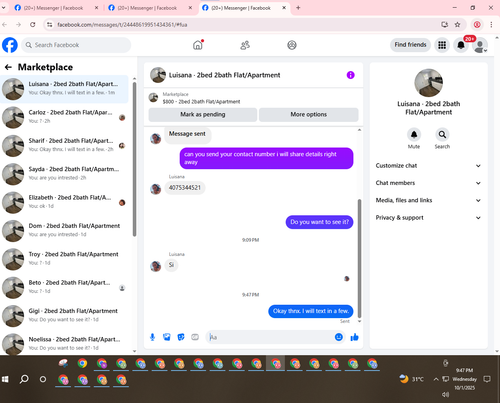Open the Luisana conversation in list
This screenshot has height=403, width=500.
tap(64, 89)
